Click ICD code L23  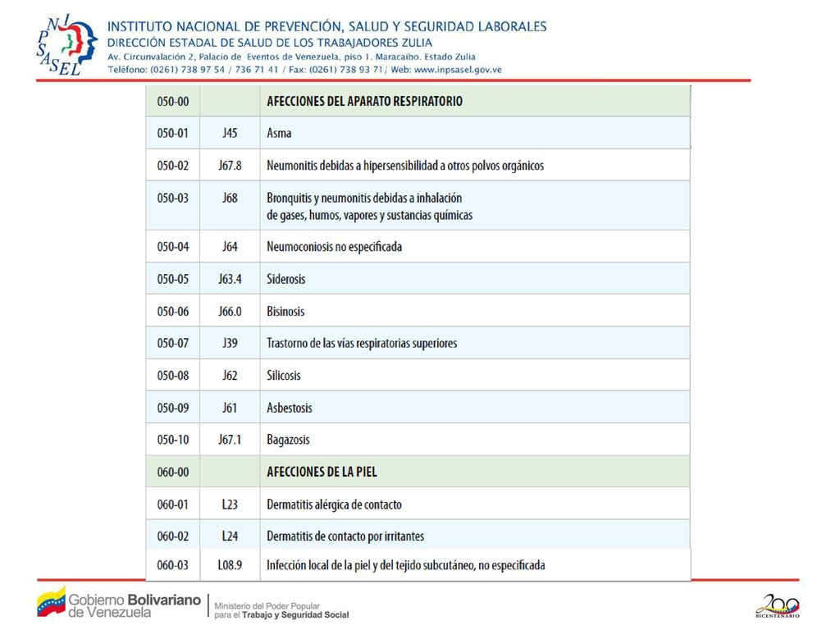coord(230,504)
